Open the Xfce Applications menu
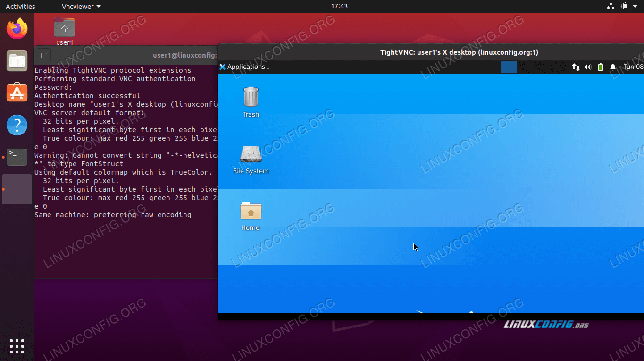The width and height of the screenshot is (644, 361). tap(243, 67)
